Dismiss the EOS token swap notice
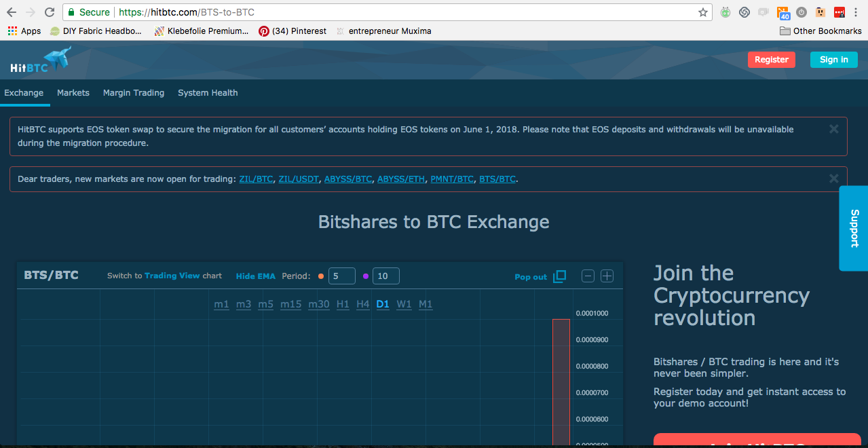The image size is (868, 448). pos(834,128)
